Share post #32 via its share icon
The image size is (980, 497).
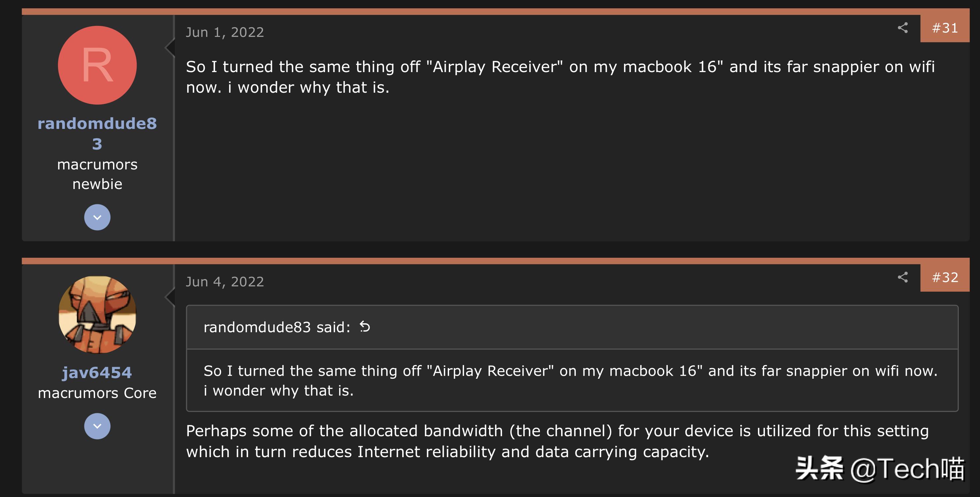pyautogui.click(x=903, y=278)
